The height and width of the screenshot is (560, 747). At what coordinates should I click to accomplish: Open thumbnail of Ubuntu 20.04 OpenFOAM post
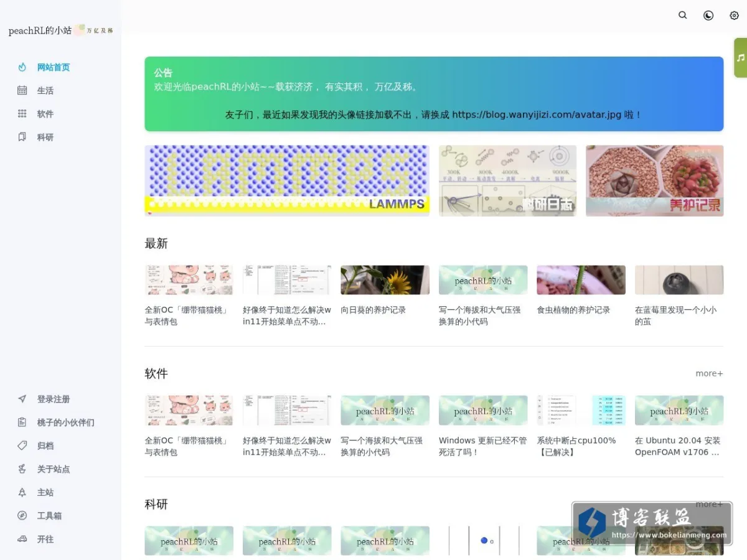click(x=679, y=411)
